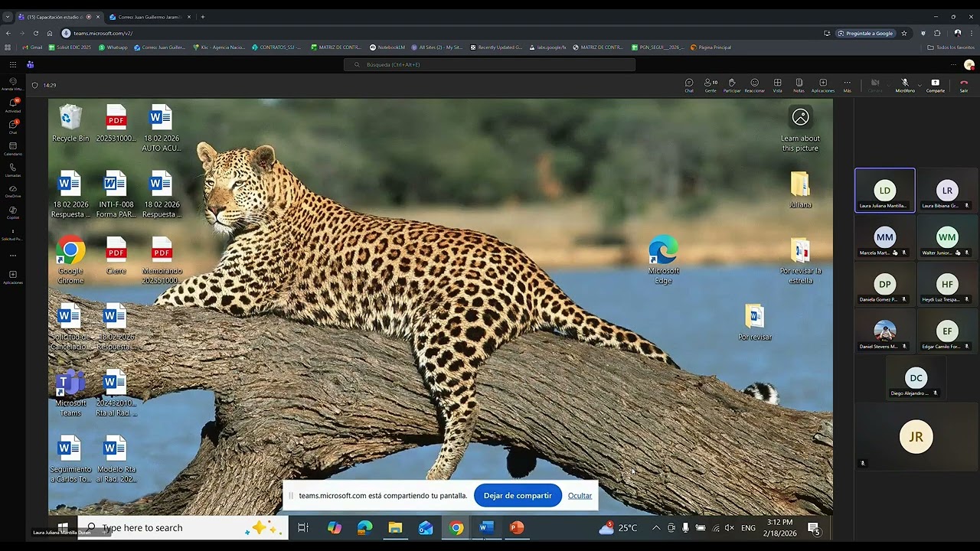Screen dimensions: 980x551
Task: Click Recycle Bin icon on shared desktop
Action: (x=70, y=123)
